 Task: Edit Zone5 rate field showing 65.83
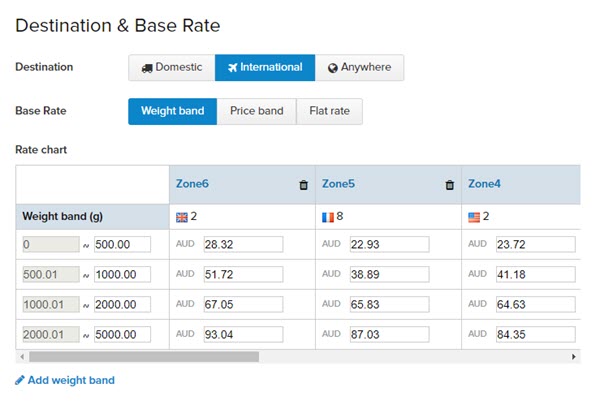[x=390, y=304]
